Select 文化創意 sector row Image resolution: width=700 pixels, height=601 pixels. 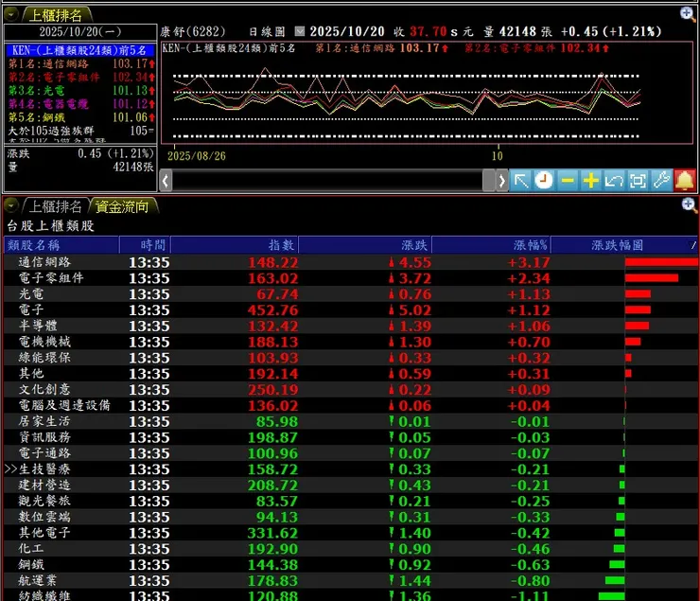[350, 389]
